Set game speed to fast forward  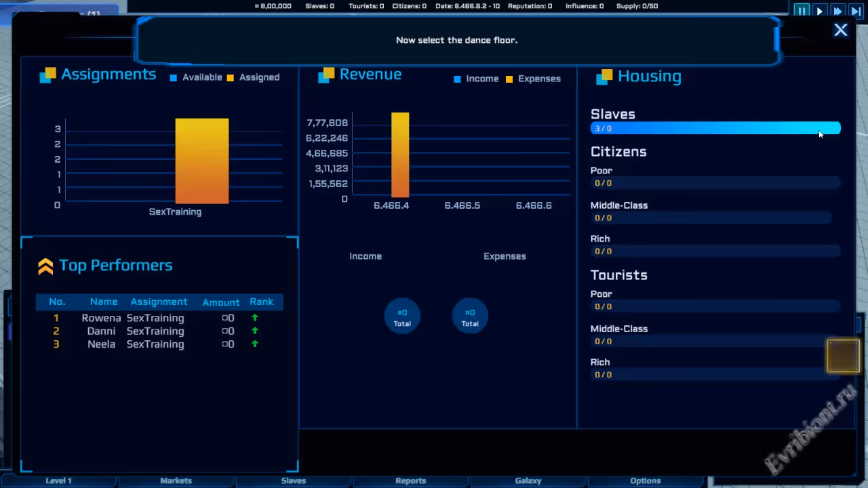coord(838,11)
